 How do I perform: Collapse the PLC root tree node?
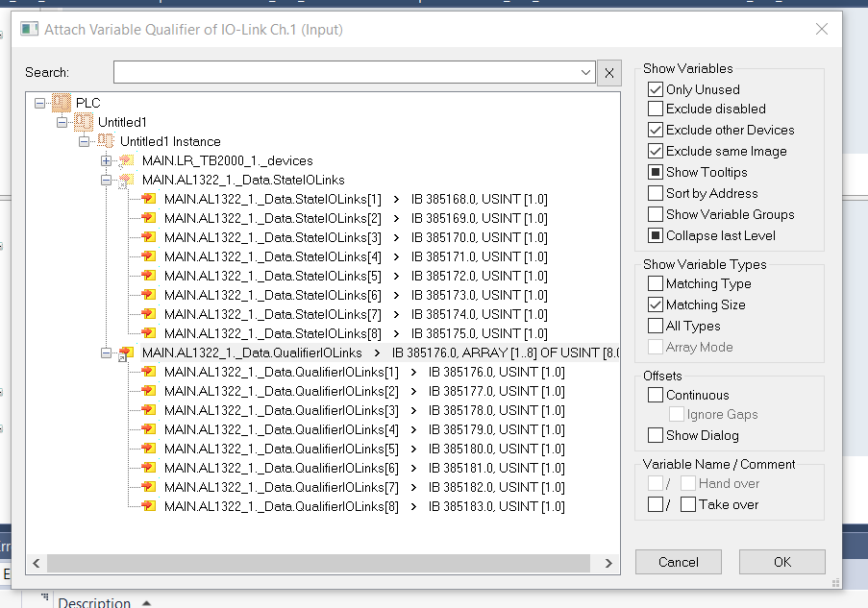tap(39, 103)
